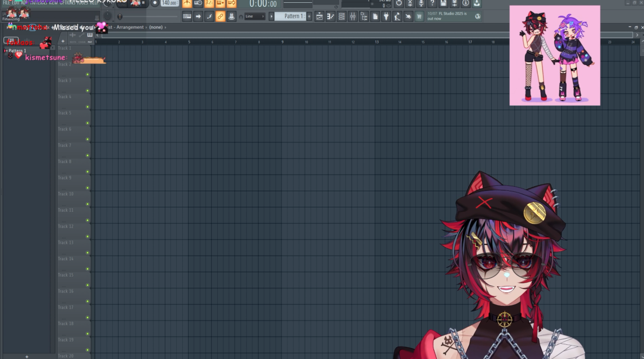Open the shopping cart icon
This screenshot has width=644, height=359.
click(419, 16)
